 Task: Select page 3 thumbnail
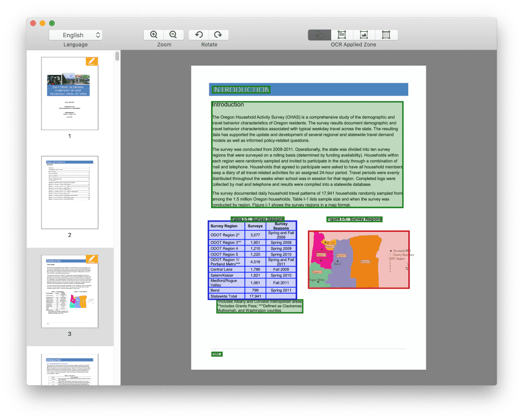pos(70,291)
